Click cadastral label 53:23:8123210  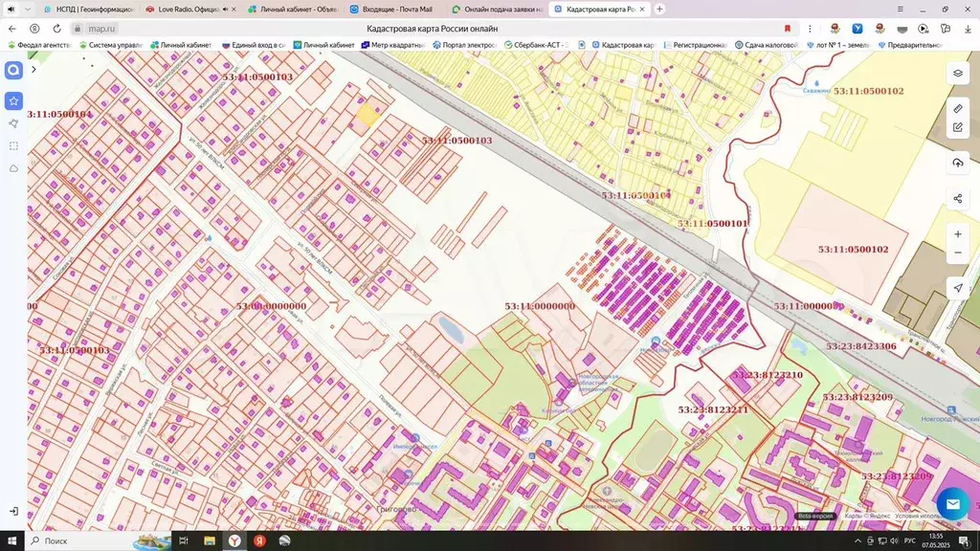click(767, 375)
